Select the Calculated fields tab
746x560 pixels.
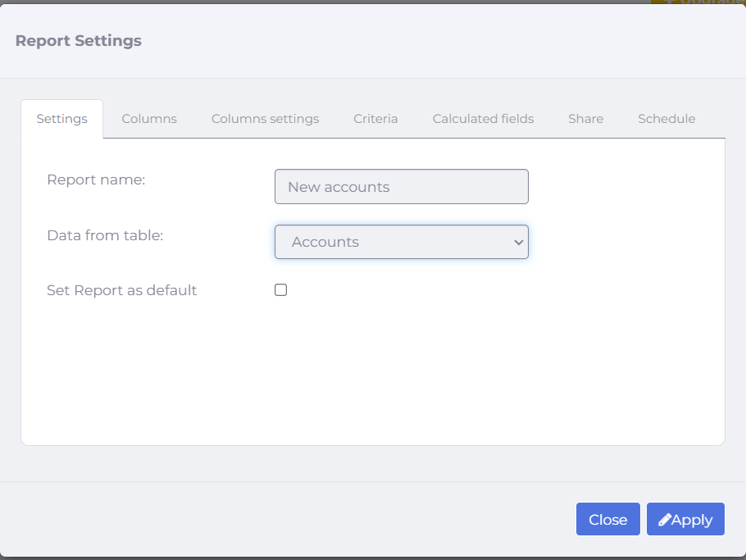[x=483, y=119]
